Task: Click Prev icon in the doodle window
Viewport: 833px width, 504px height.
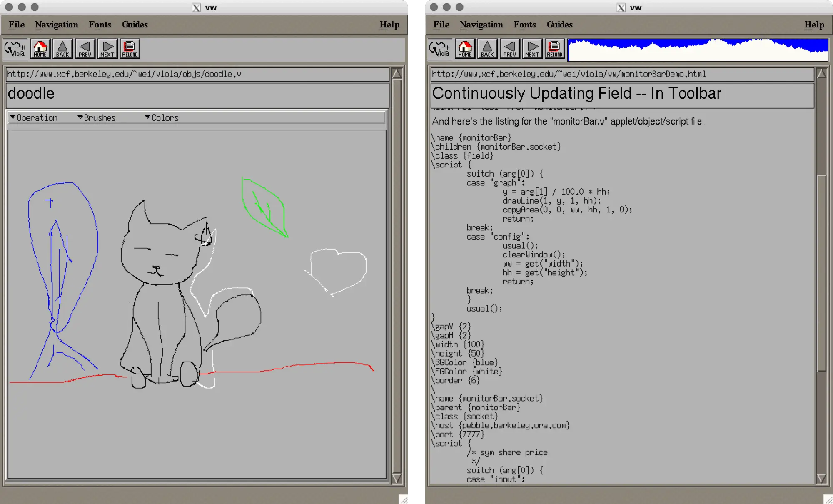Action: coord(85,49)
